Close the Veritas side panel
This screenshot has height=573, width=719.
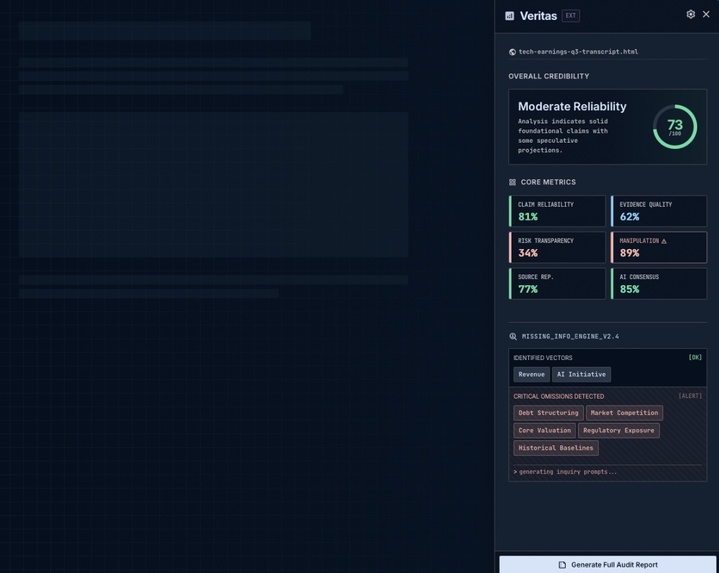[x=706, y=14]
